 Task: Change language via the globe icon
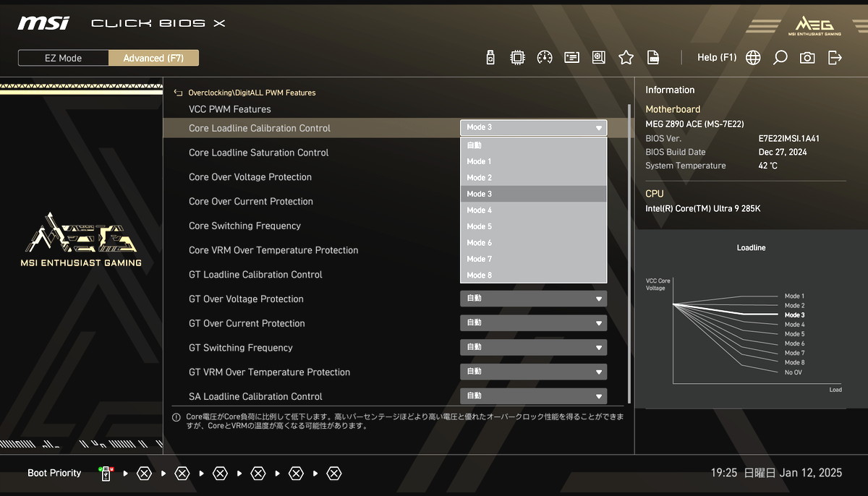tap(753, 58)
